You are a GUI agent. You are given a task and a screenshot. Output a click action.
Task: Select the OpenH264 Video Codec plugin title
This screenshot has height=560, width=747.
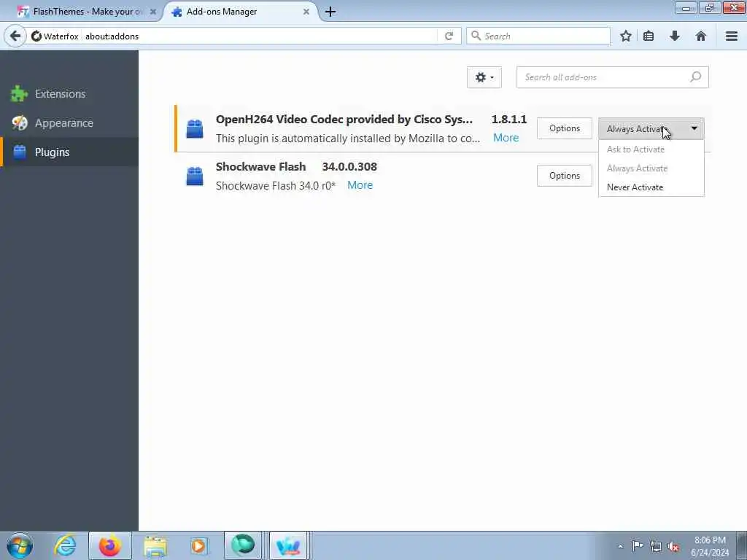[x=344, y=120]
